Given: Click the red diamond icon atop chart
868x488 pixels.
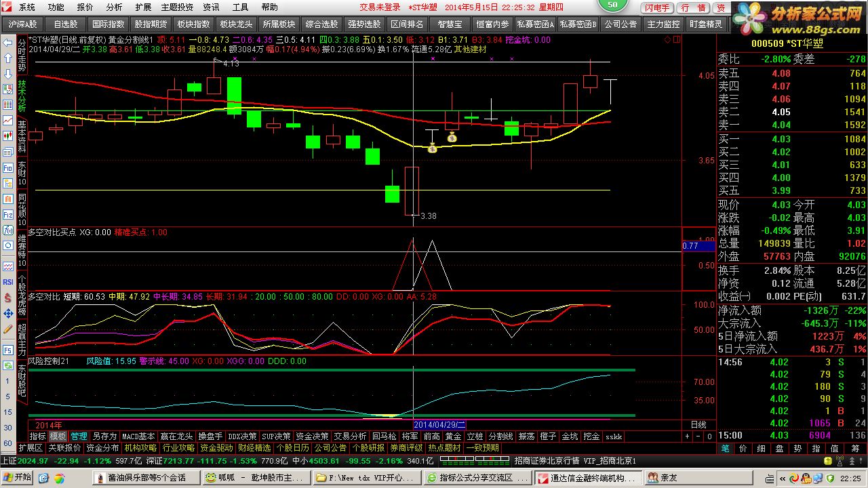Looking at the screenshot, I should click(x=667, y=40).
